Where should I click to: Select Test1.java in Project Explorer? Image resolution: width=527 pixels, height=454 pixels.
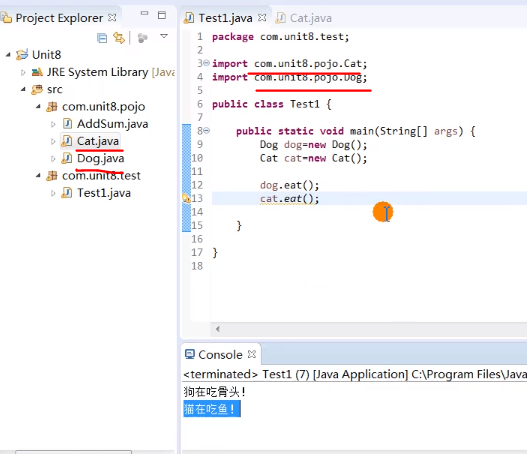(x=104, y=193)
